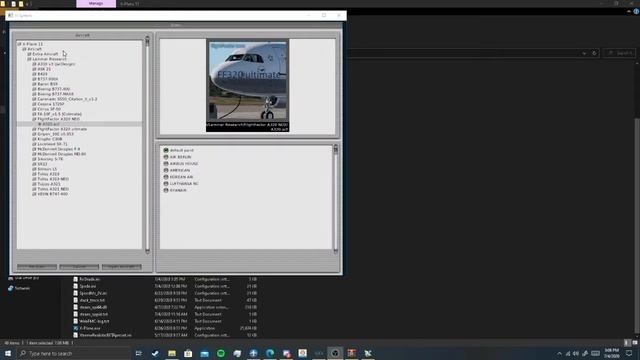Open the taskbar clock and date
Image resolution: width=640 pixels, height=360 pixels.
(612, 353)
